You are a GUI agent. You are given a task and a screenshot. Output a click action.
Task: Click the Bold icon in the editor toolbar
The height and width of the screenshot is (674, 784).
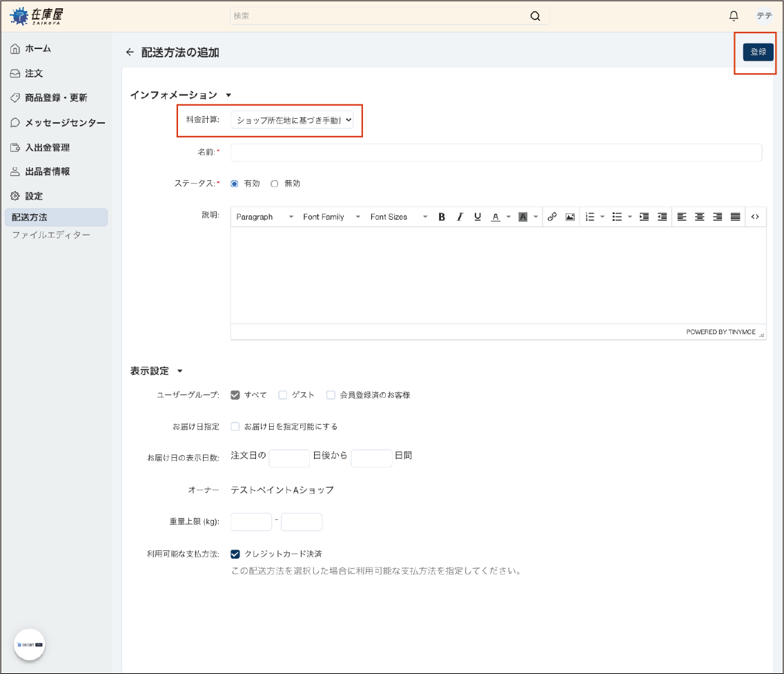pos(442,217)
